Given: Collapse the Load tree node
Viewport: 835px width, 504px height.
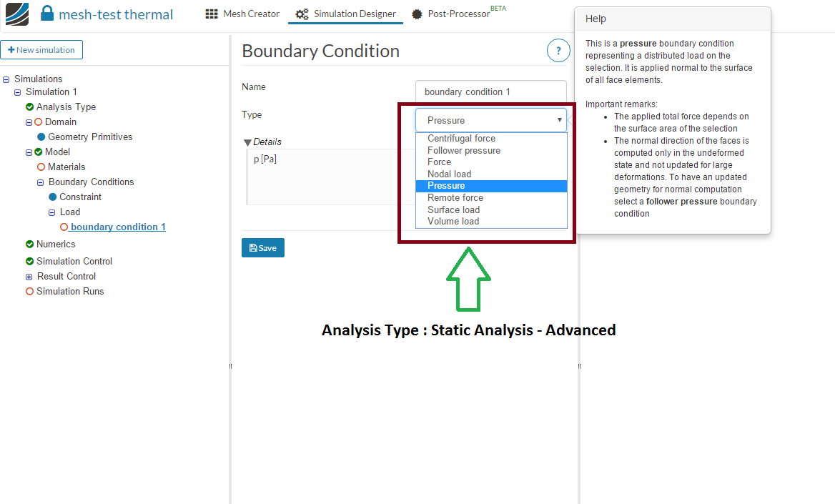Looking at the screenshot, I should (x=51, y=212).
